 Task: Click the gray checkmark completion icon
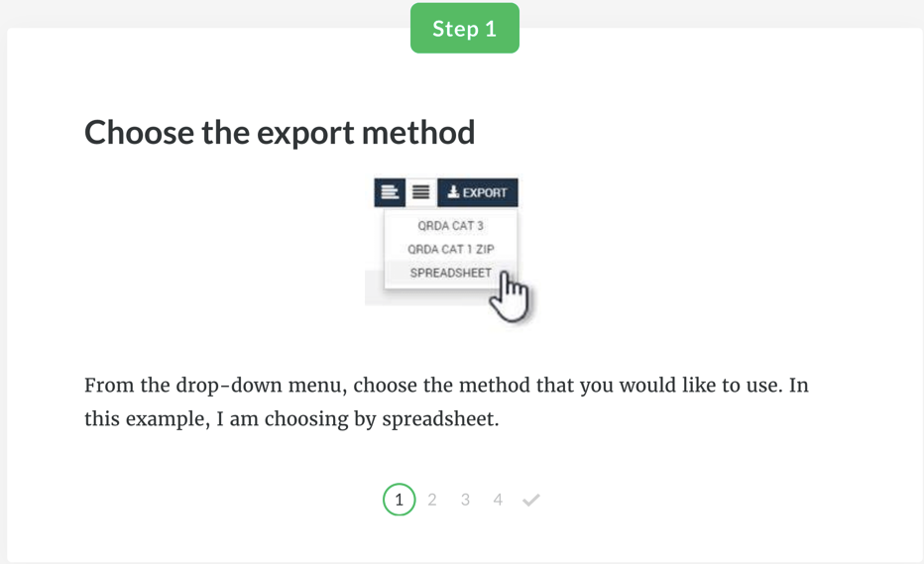531,500
